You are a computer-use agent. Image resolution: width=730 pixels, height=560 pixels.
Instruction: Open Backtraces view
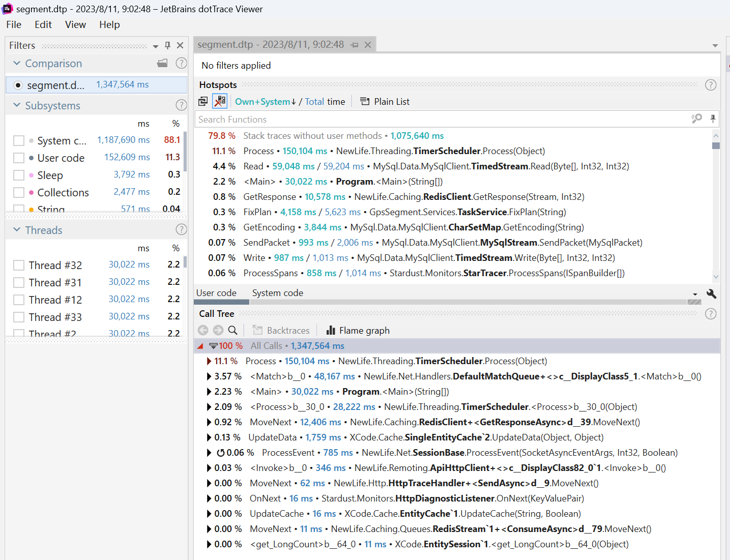click(x=281, y=330)
